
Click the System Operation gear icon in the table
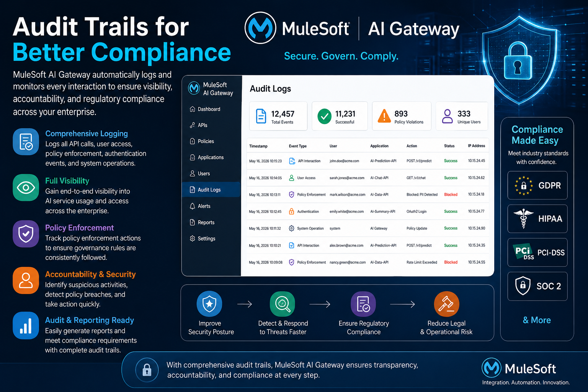tap(292, 228)
